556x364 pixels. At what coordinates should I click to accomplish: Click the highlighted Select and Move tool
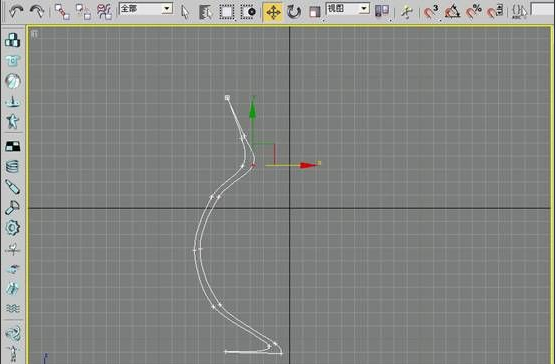273,12
